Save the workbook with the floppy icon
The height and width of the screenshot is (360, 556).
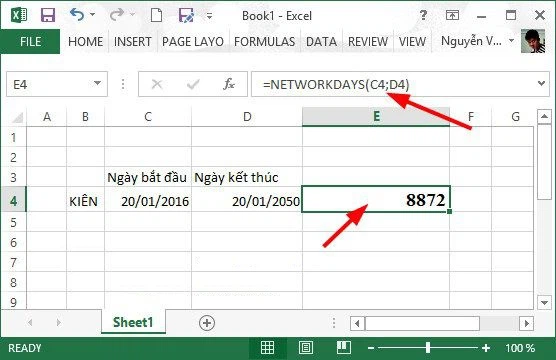click(48, 15)
